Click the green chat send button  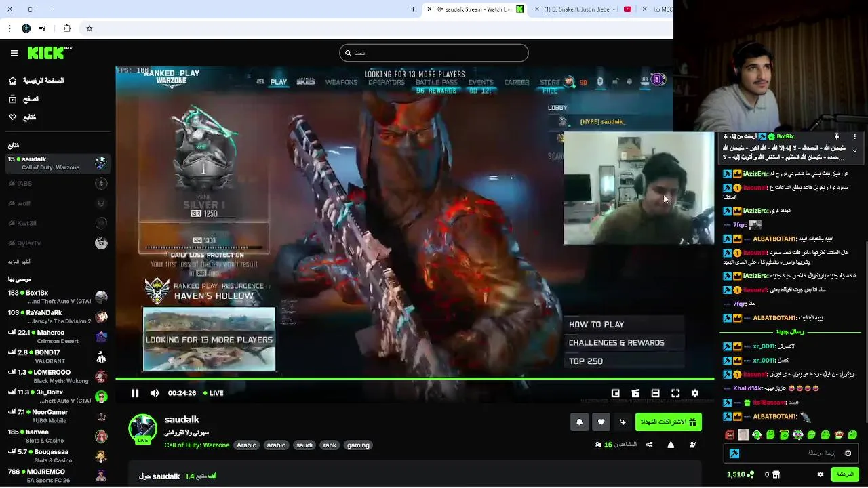845,474
